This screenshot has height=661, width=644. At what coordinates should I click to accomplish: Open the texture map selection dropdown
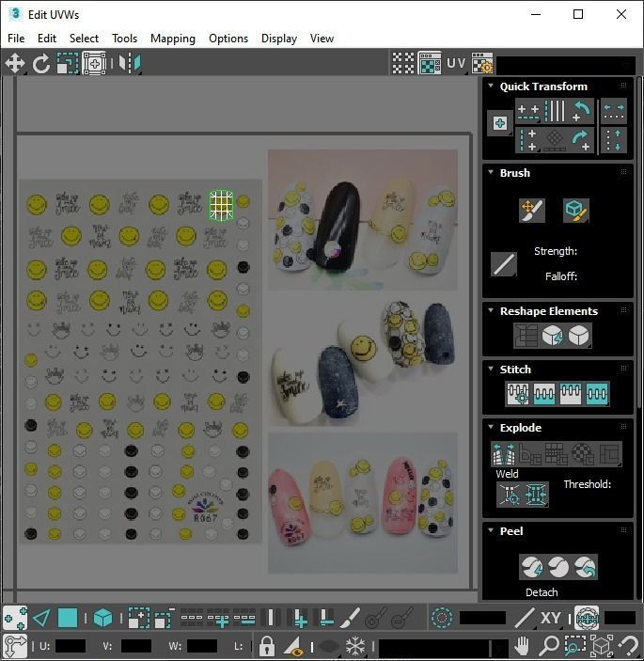point(566,65)
